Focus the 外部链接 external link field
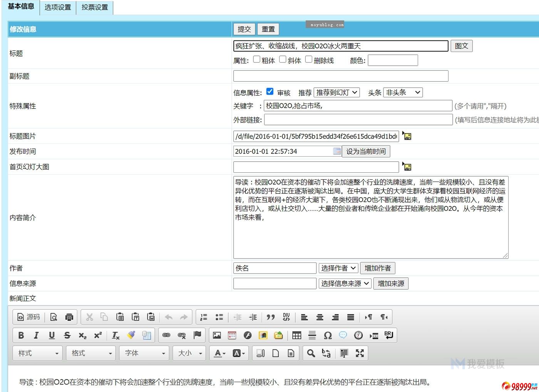 pos(358,120)
